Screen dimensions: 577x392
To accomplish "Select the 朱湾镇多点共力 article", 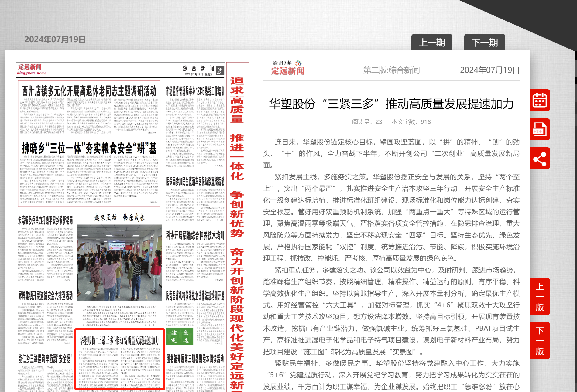I will (x=45, y=220).
